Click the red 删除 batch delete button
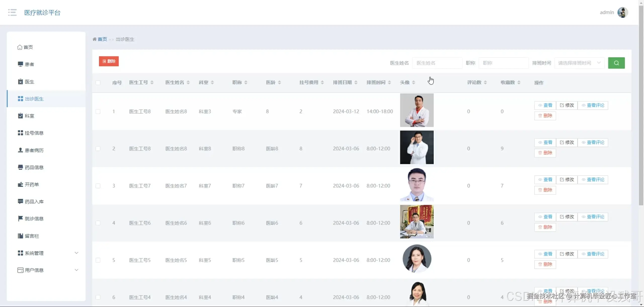 coord(109,61)
